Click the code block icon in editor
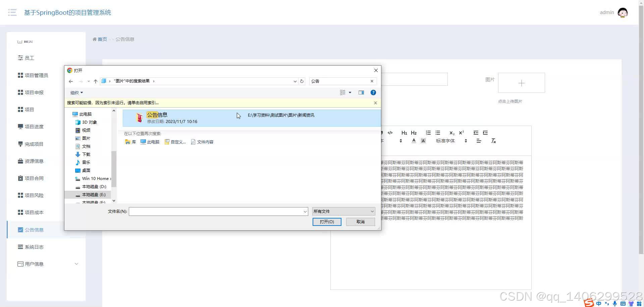Screen dimensions: 644x307 pyautogui.click(x=390, y=133)
